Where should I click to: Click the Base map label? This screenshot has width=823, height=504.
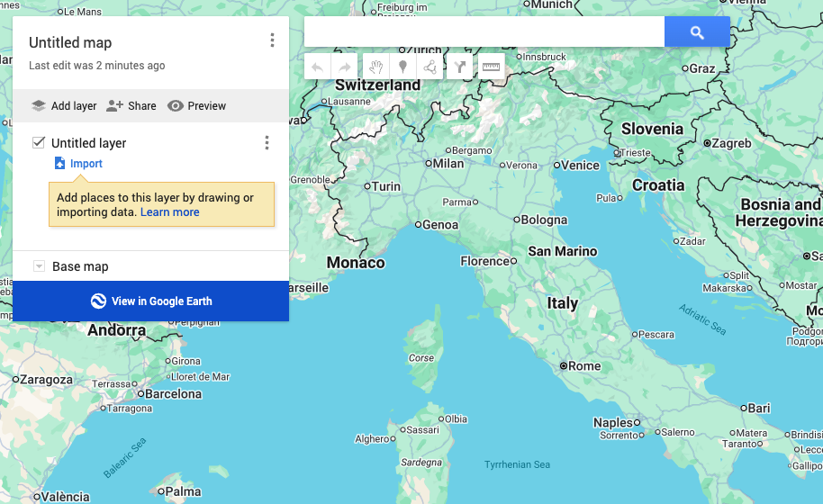click(80, 266)
